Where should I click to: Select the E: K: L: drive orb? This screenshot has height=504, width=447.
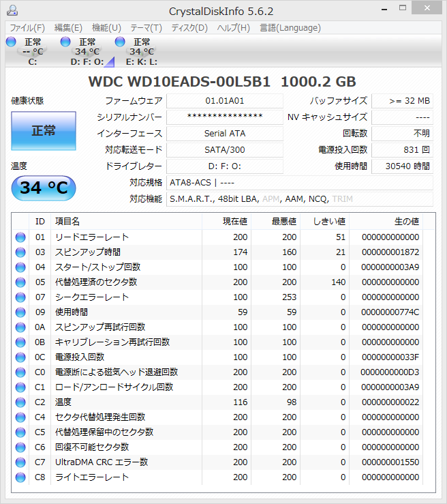[x=120, y=42]
